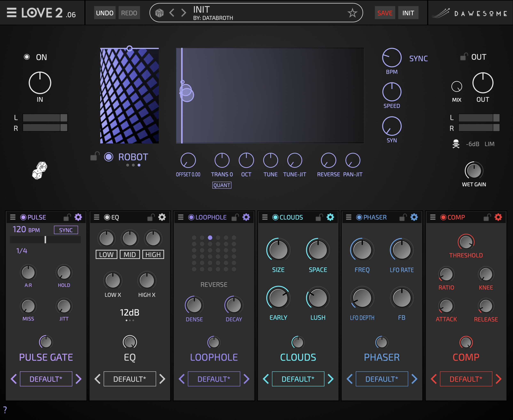Open the COMP module settings gear
The width and height of the screenshot is (513, 420).
click(498, 217)
